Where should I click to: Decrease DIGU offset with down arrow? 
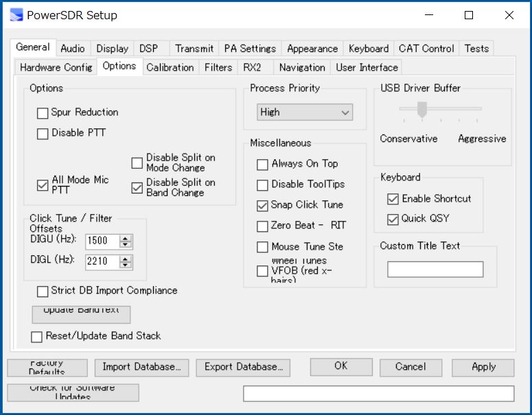(x=126, y=244)
